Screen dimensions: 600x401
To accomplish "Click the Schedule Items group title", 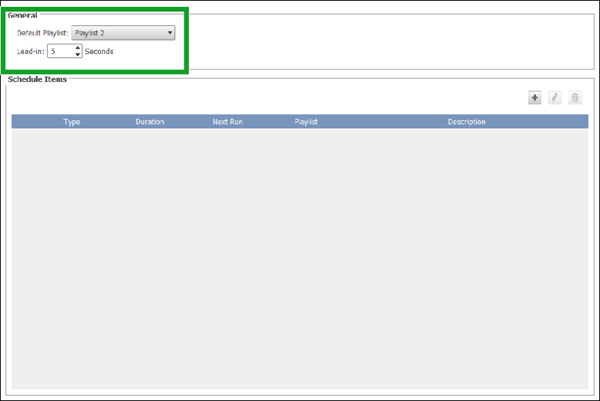I will click(37, 79).
